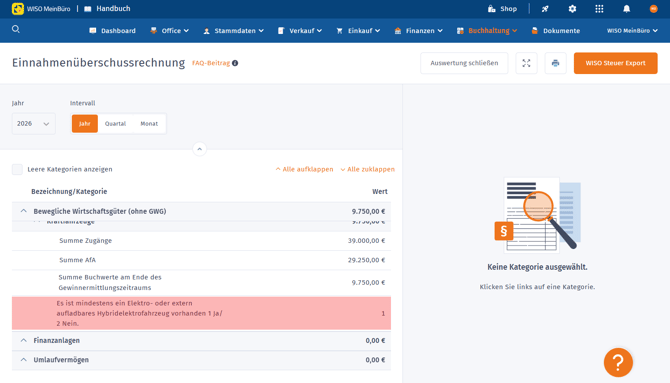Click Alle zuklappen
This screenshot has height=383, width=670.
[x=367, y=169]
